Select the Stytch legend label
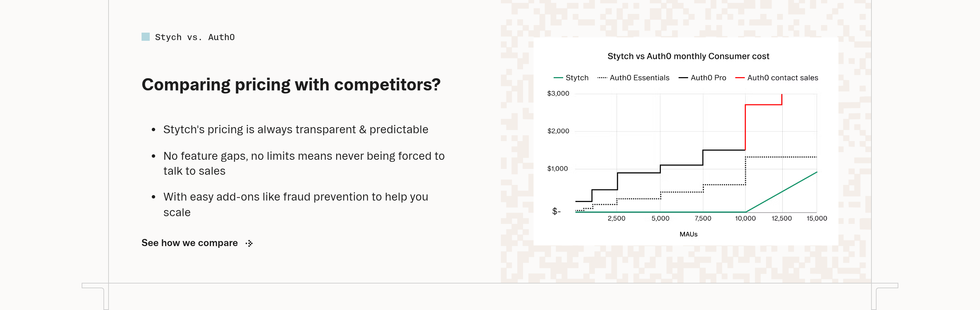This screenshot has height=310, width=980. [x=577, y=77]
